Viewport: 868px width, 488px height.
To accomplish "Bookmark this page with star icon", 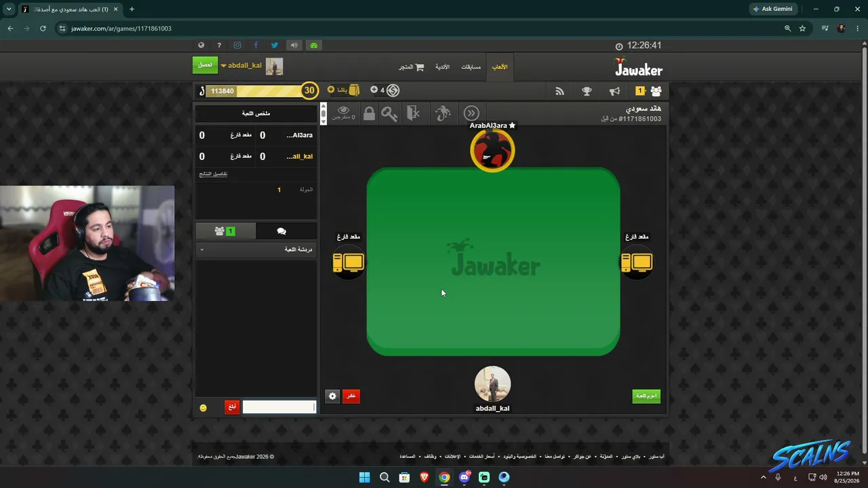I will pyautogui.click(x=802, y=28).
